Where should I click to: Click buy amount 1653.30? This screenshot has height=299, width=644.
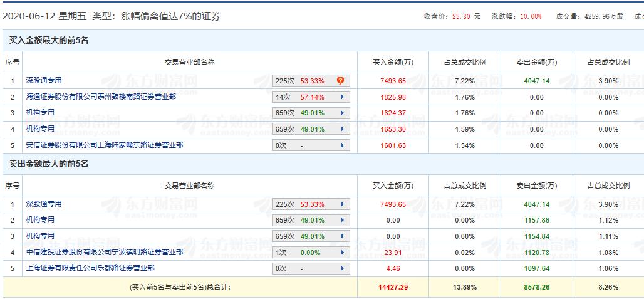coord(393,129)
